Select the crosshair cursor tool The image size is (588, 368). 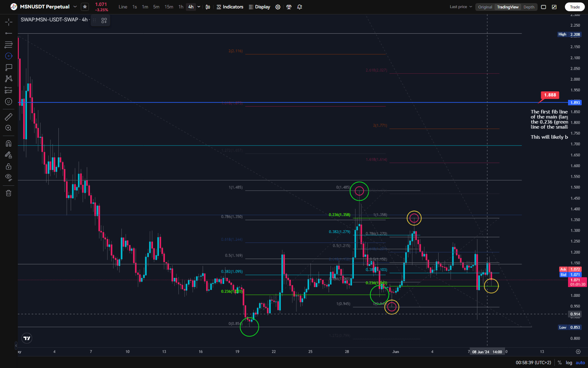(9, 22)
